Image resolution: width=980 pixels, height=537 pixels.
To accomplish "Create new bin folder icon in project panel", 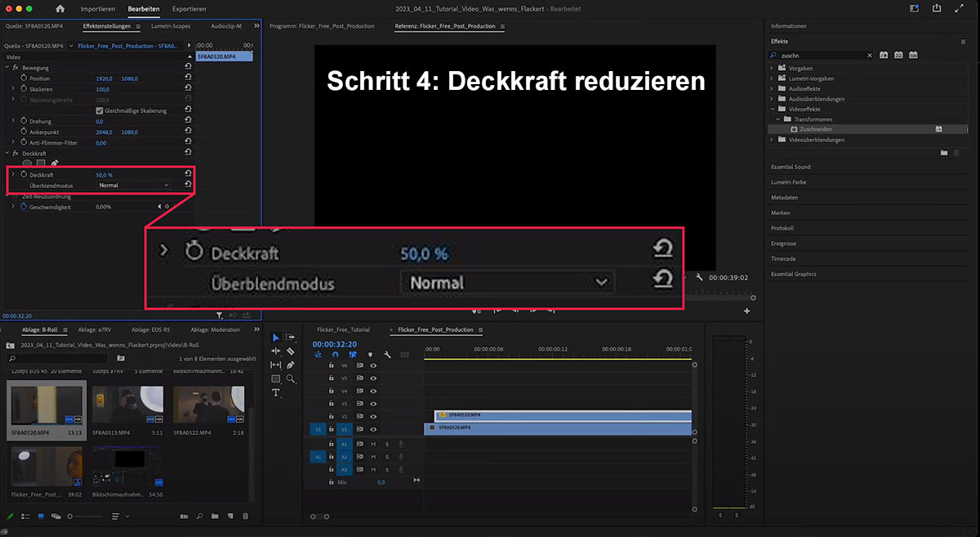I will 213,517.
